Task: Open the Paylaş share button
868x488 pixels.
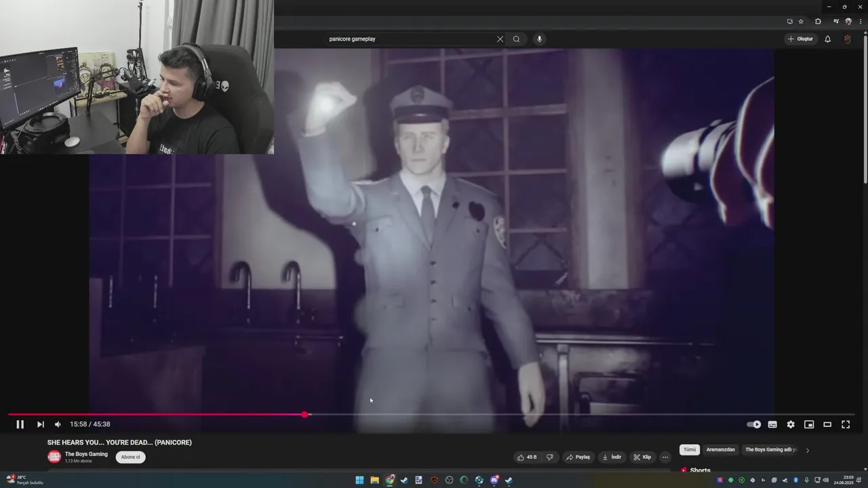Action: pos(578,457)
